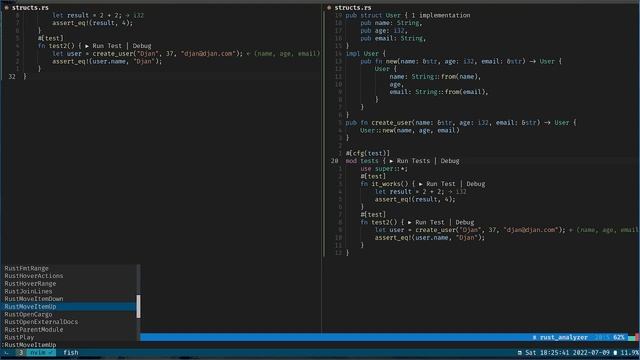Select the nvim window in the tmux bar
The image size is (640, 360).
pyautogui.click(x=41, y=353)
